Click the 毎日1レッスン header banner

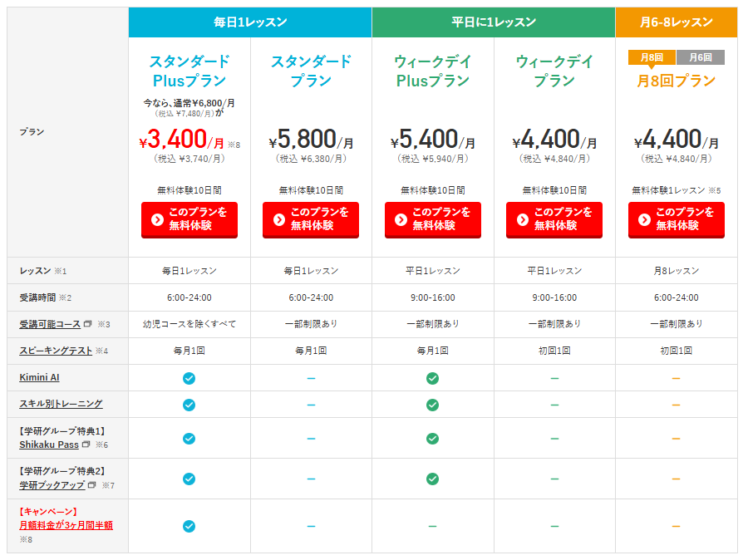(x=249, y=22)
